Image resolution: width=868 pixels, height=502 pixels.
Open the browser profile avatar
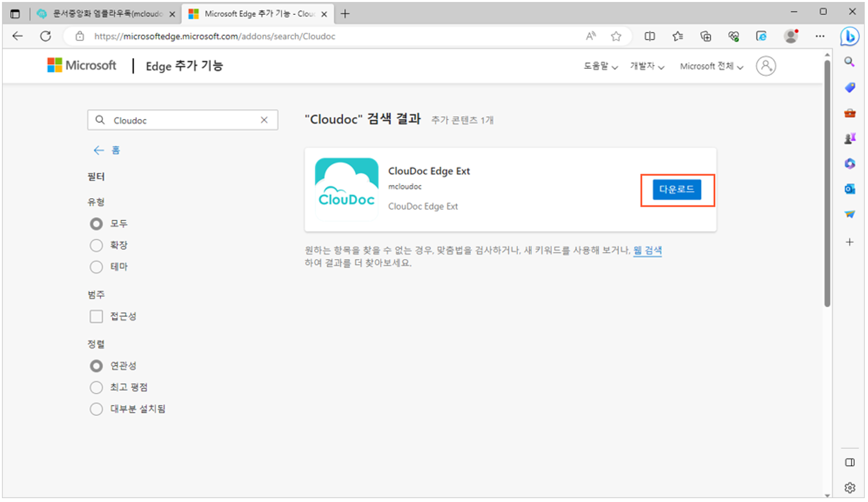point(790,36)
